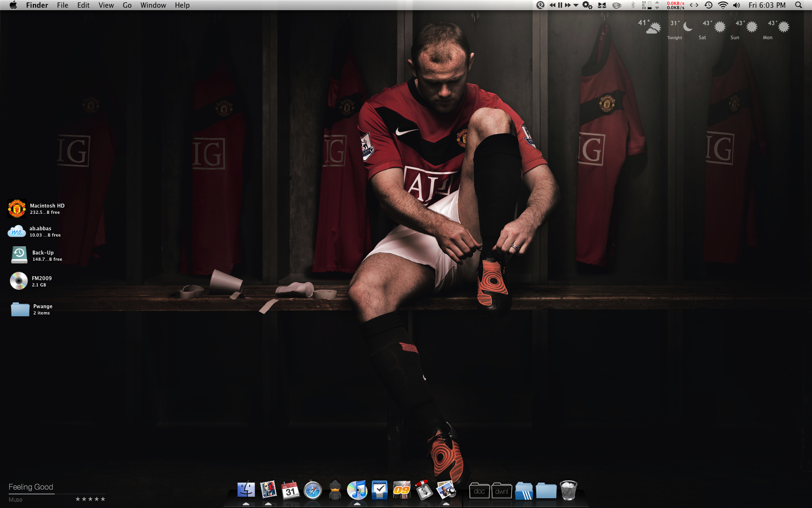
Task: Click the 41° current weather icon
Action: coord(653,28)
